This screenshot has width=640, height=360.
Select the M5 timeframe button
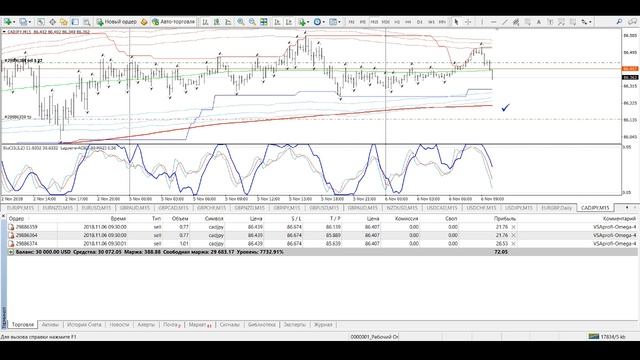click(x=362, y=22)
